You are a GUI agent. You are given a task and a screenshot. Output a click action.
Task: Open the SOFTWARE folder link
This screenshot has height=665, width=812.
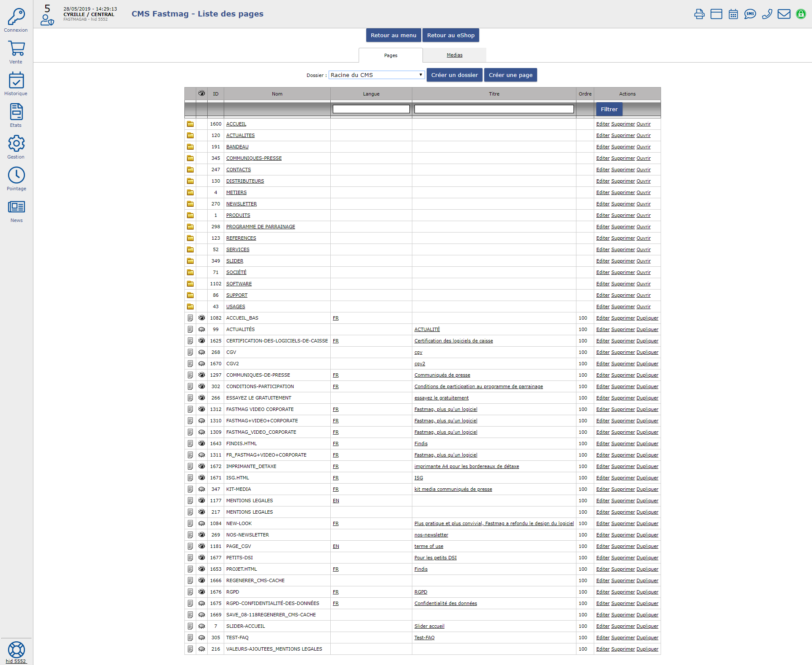239,284
